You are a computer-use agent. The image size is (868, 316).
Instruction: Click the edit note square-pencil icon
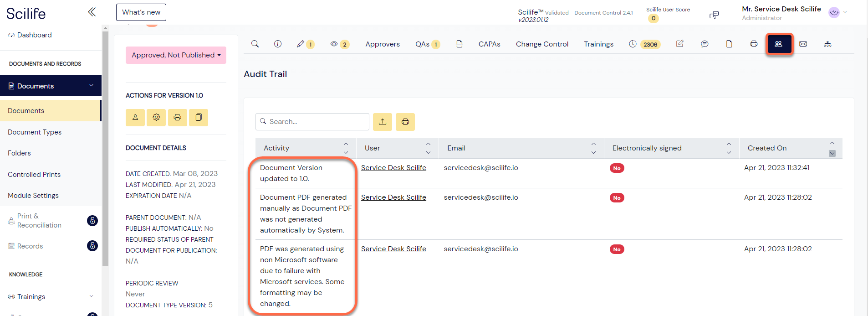[680, 44]
